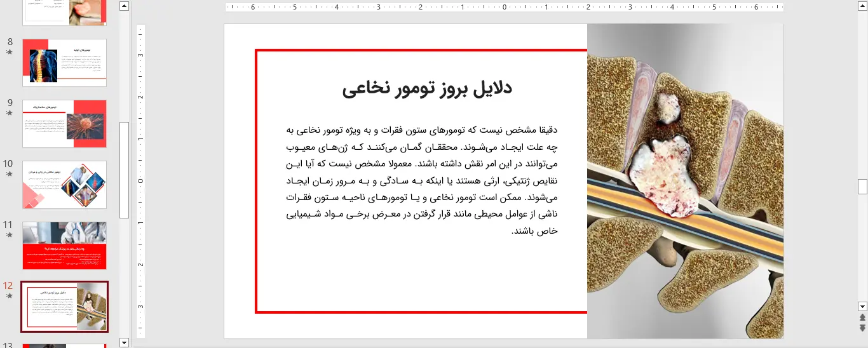Select slide 11 thumbnail with the red banner
The height and width of the screenshot is (348, 868).
pyautogui.click(x=64, y=245)
